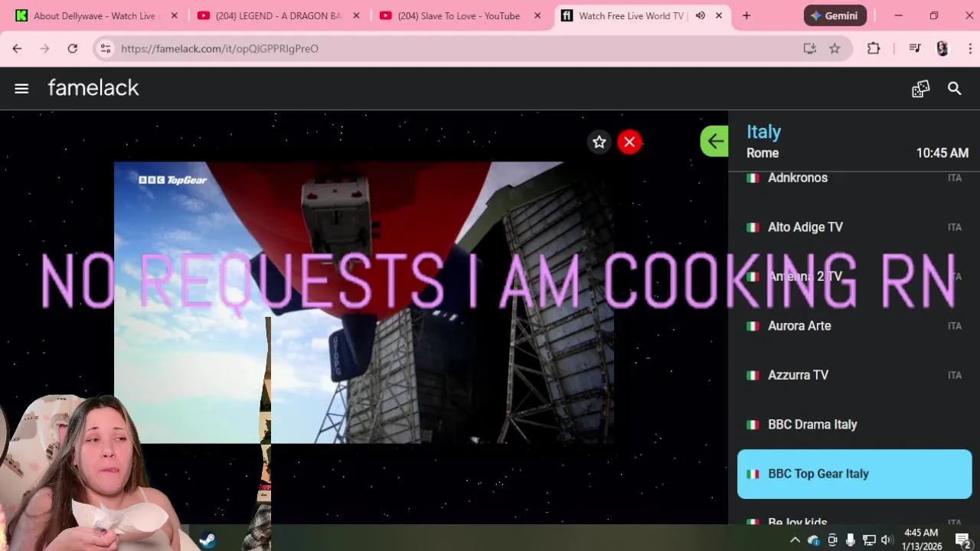Open a new browser tab
This screenshot has height=551, width=980.
coord(746,15)
